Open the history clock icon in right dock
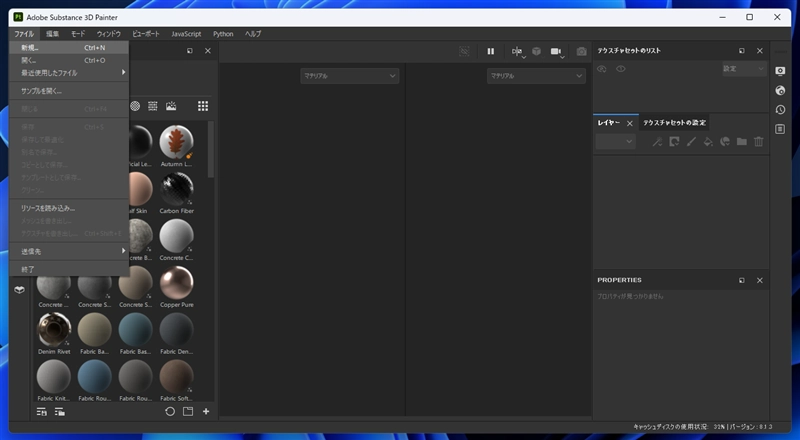Viewport: 800px width, 440px height. [780, 109]
